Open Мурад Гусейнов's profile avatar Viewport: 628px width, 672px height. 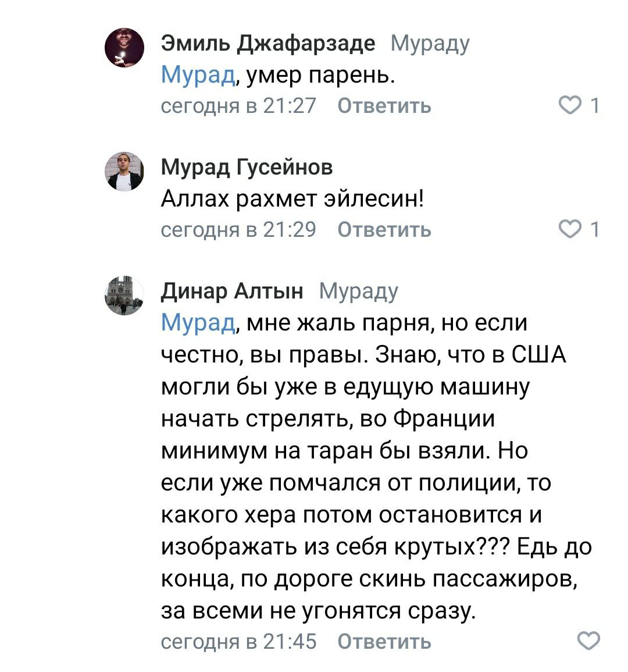(x=124, y=172)
